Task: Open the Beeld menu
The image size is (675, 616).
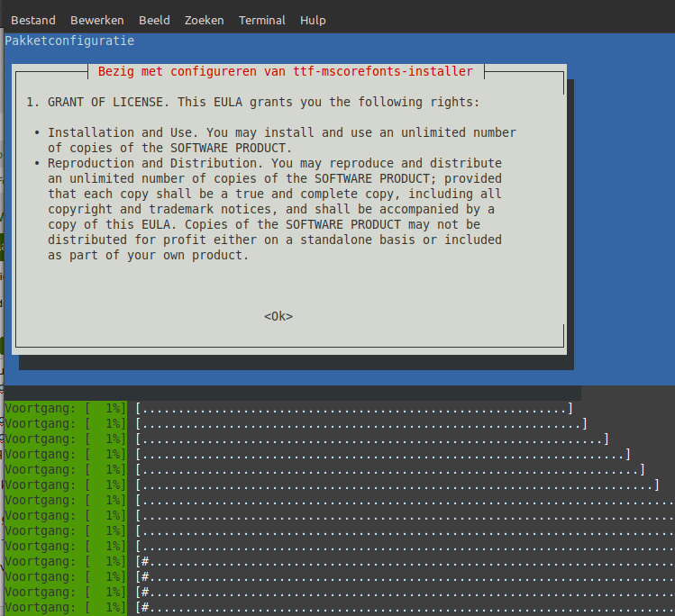Action: point(154,20)
